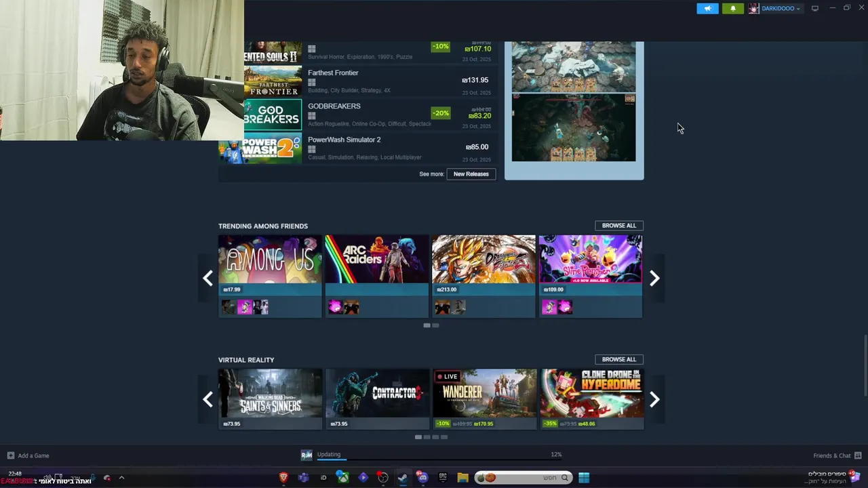Viewport: 868px width, 488px height.
Task: Click the Windows taskbar search box
Action: coord(523,478)
